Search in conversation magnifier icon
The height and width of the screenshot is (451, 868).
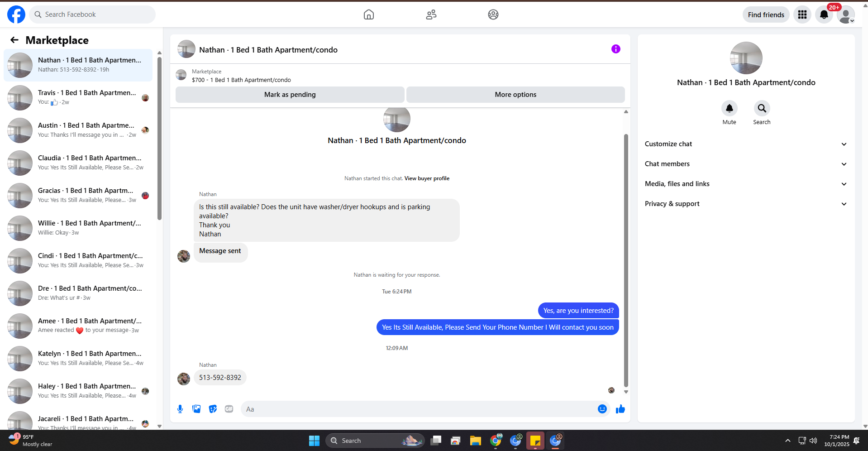point(762,108)
